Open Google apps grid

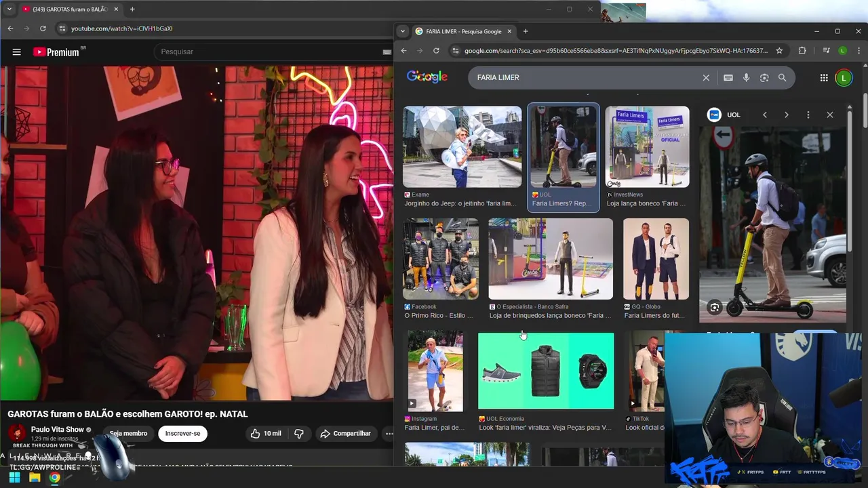(x=824, y=78)
